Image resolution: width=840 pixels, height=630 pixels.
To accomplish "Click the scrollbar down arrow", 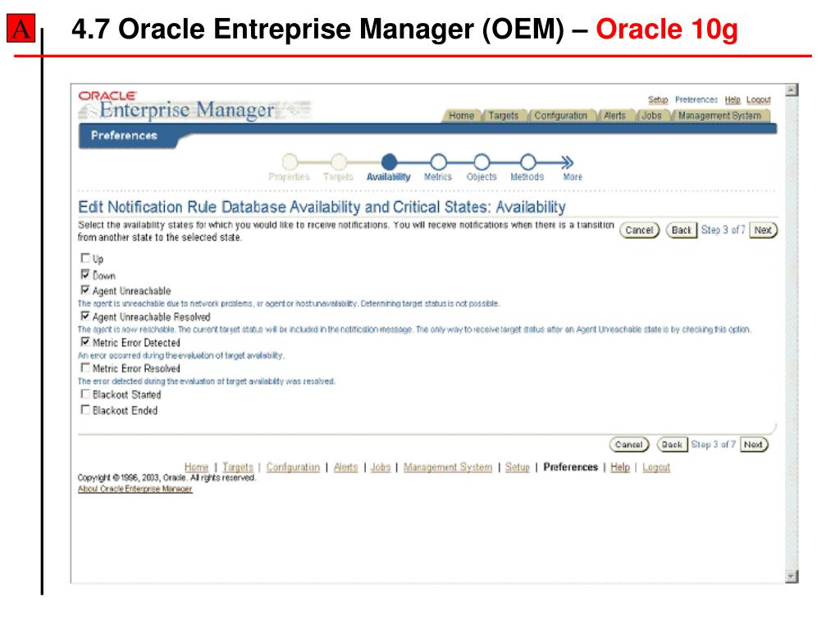I will (792, 577).
